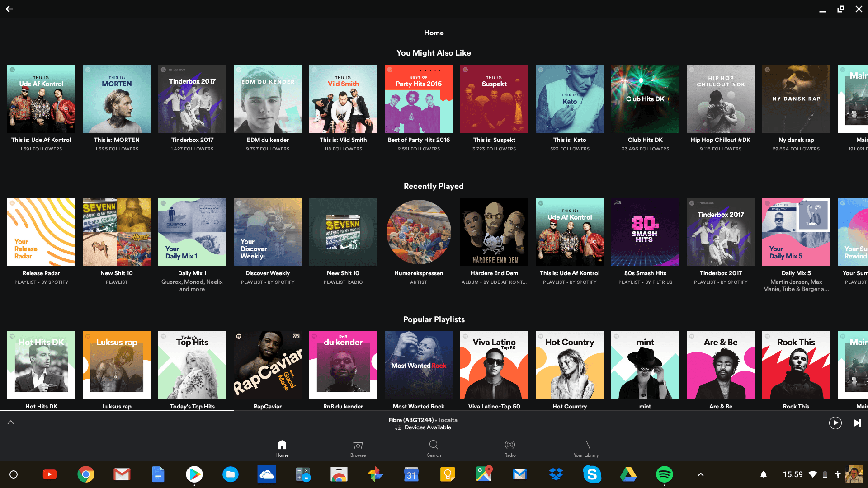Open Google Drive from the shelf
The width and height of the screenshot is (868, 488).
tap(628, 474)
